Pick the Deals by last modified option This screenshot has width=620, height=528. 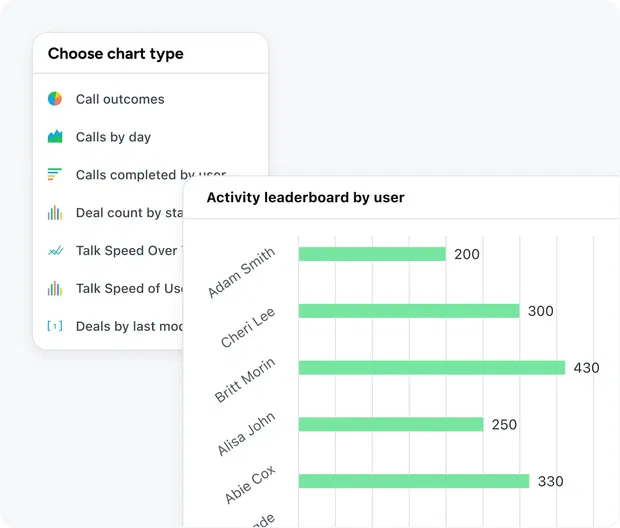[x=129, y=326]
